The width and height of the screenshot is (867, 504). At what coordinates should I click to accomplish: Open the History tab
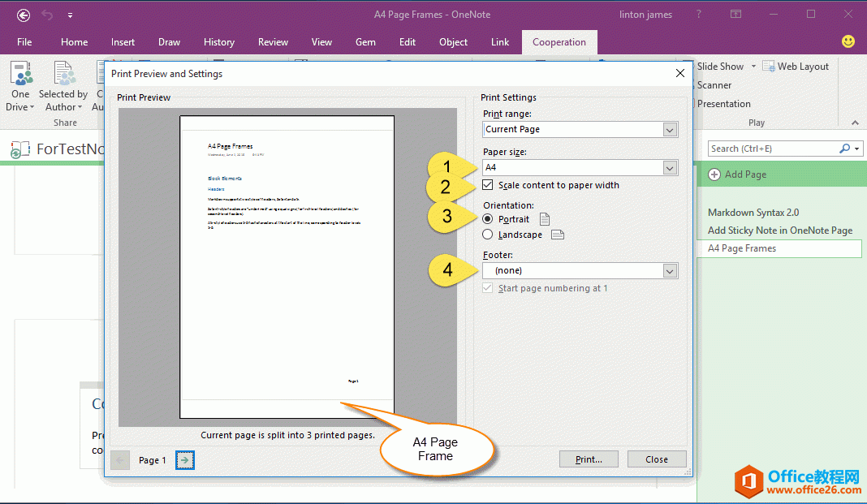point(219,42)
